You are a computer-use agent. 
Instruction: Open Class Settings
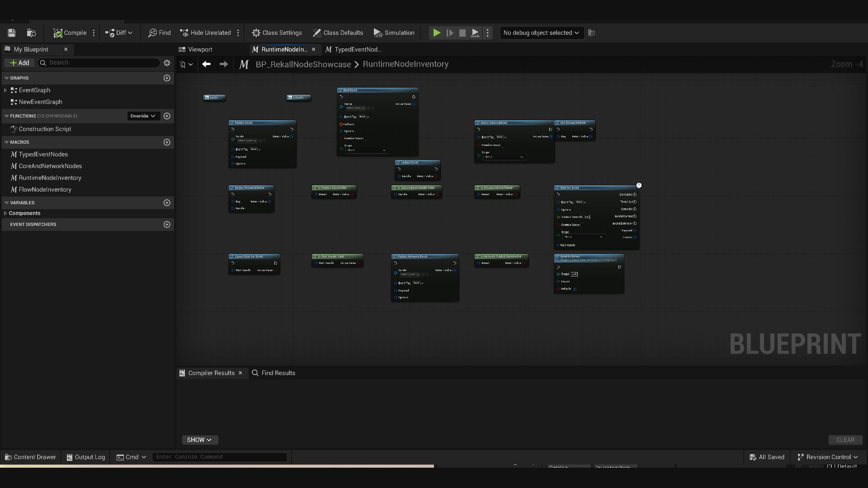point(277,33)
